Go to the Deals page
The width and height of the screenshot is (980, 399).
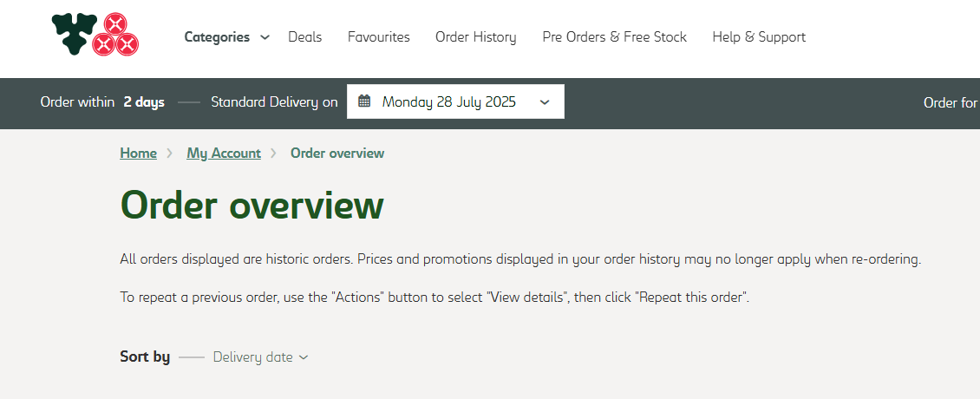[305, 37]
